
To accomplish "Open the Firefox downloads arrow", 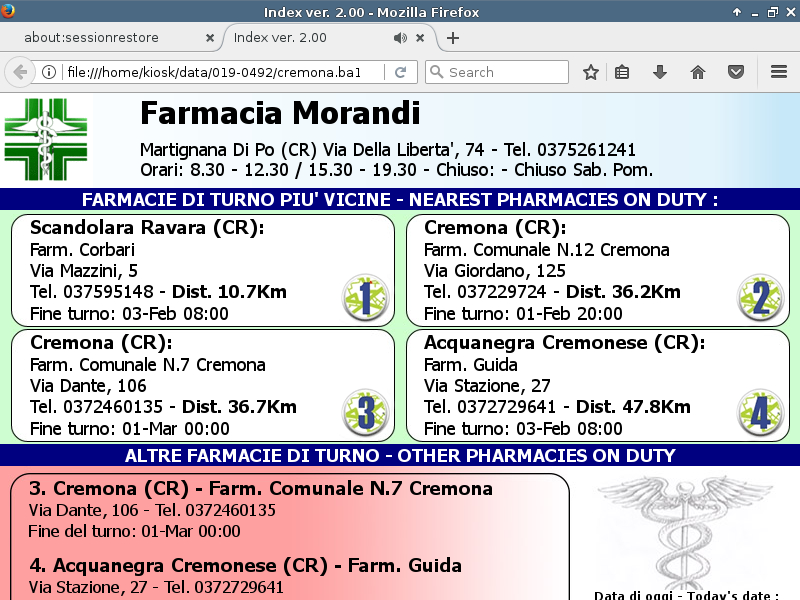I will click(659, 72).
